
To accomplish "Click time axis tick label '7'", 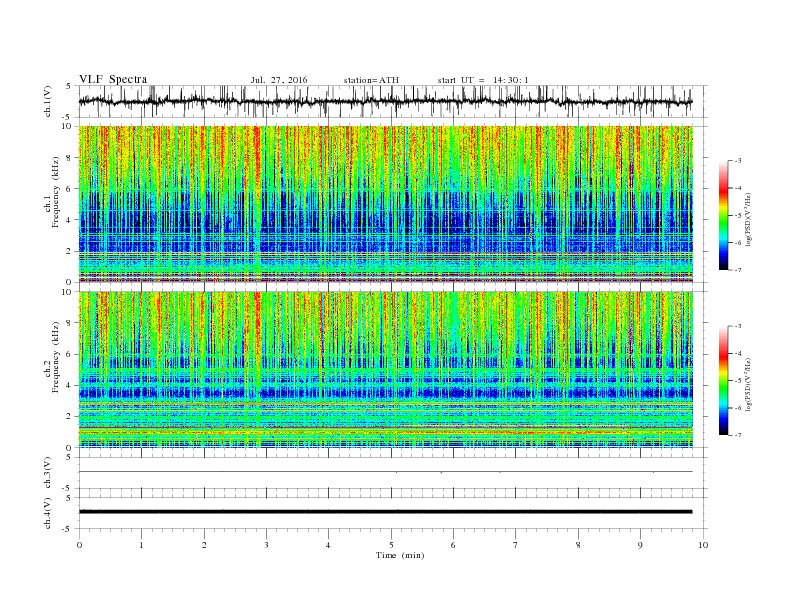I will click(516, 545).
